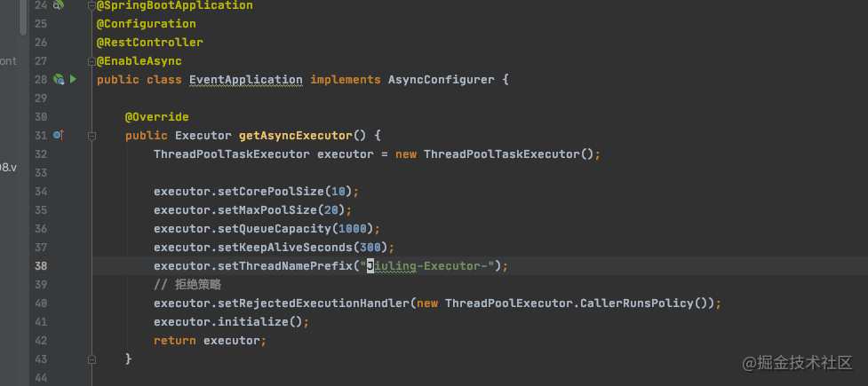Click setCorePoolSize method call
This screenshot has height=386, width=868.
[271, 192]
